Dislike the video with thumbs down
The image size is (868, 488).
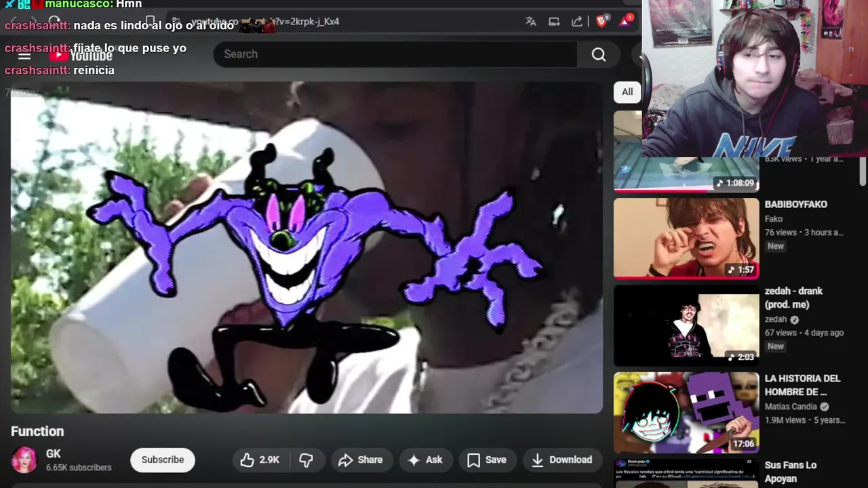(307, 460)
